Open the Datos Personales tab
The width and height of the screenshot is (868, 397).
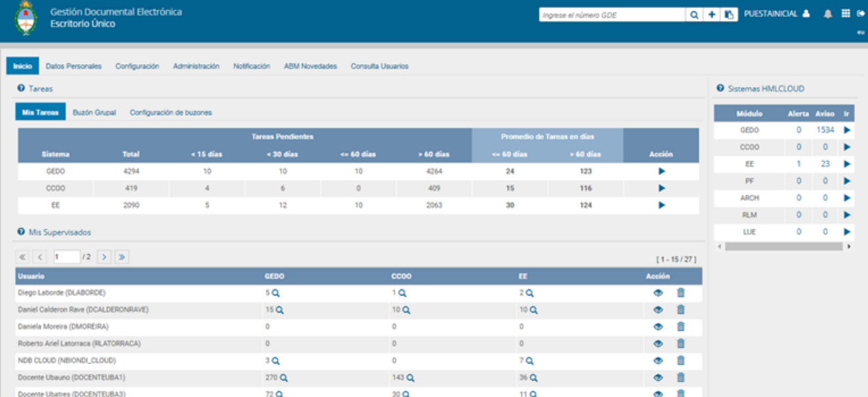click(73, 66)
